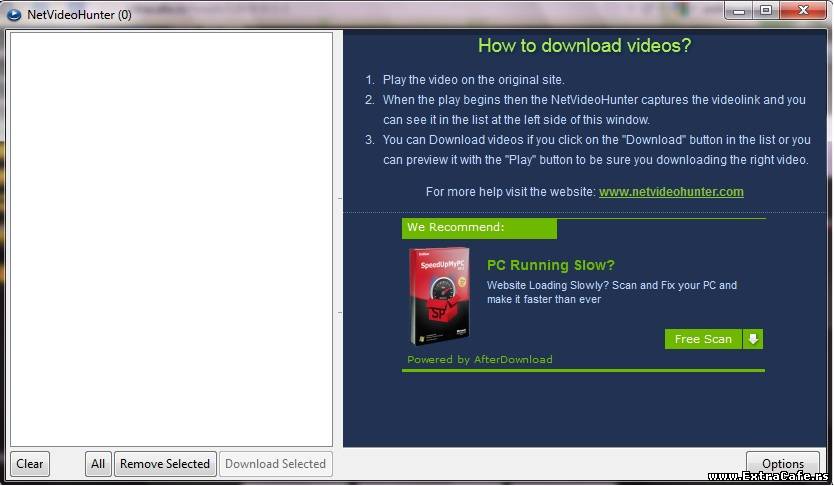The width and height of the screenshot is (834, 486).
Task: Click the "PC Running Slow?" ad headline
Action: pos(550,265)
